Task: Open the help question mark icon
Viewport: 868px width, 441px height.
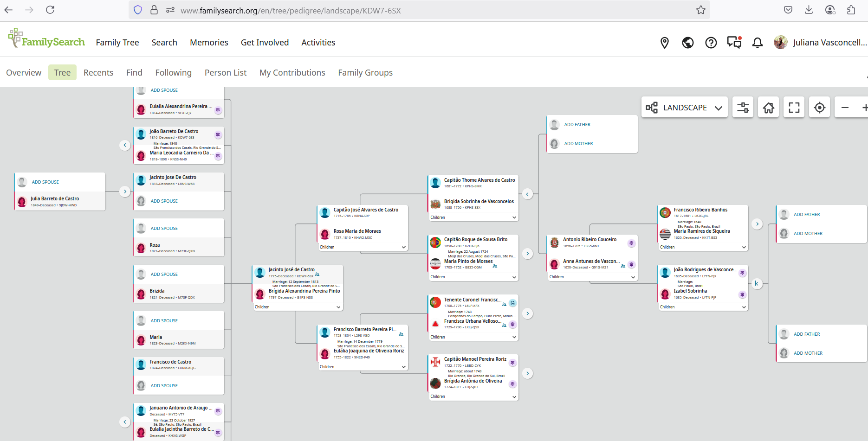Action: (x=711, y=43)
